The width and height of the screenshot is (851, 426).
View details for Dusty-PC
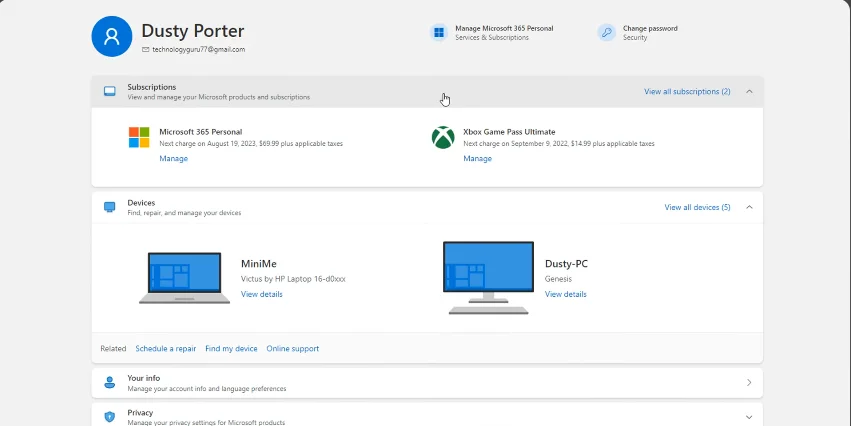(566, 294)
